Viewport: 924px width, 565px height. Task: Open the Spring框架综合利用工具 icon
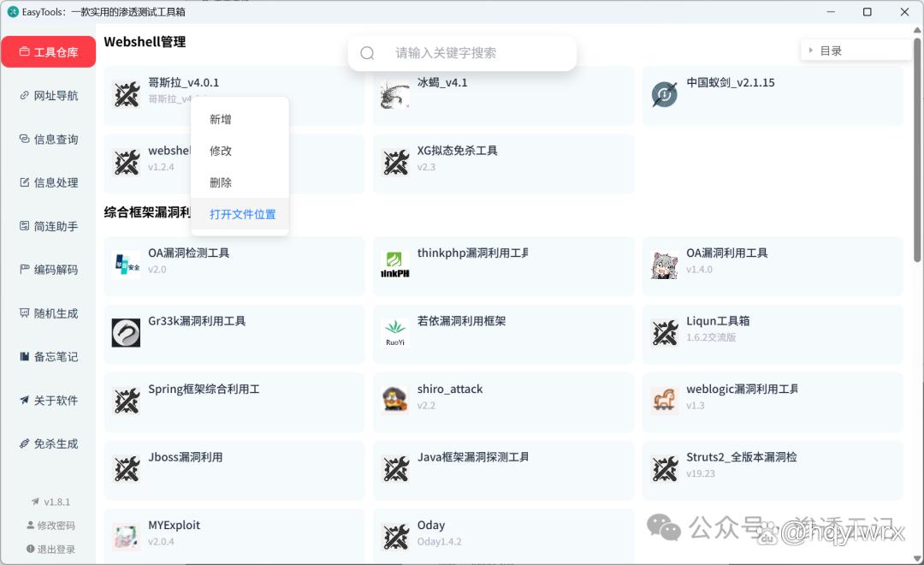pos(127,401)
